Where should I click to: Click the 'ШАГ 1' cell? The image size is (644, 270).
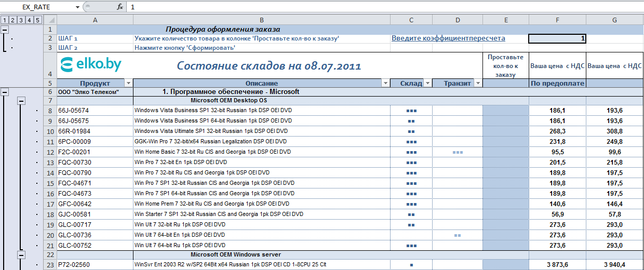click(x=95, y=38)
